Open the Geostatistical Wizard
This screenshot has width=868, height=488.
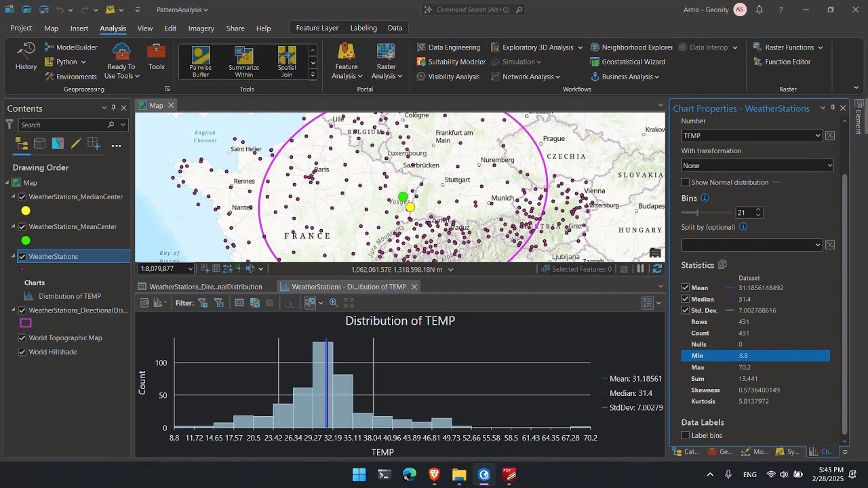[x=629, y=62]
